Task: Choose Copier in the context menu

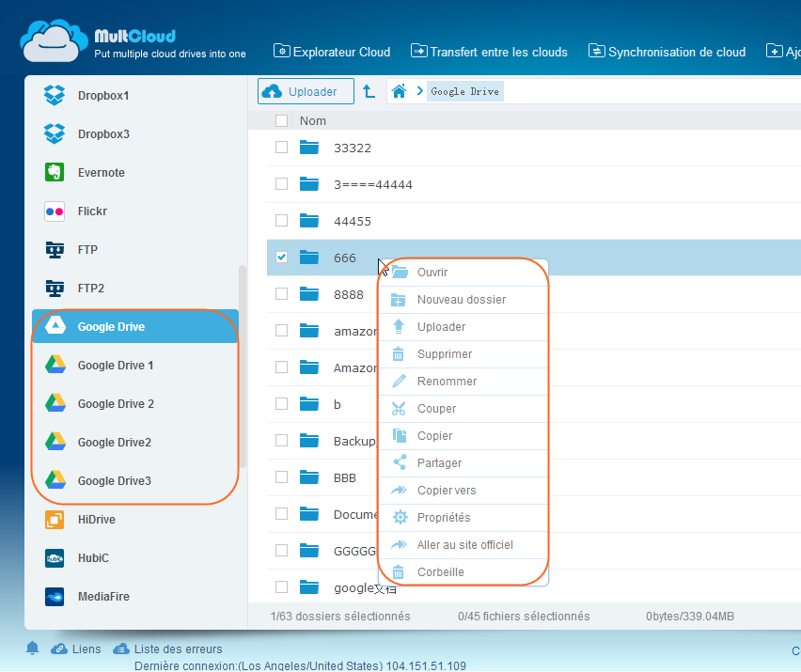Action: tap(463, 435)
